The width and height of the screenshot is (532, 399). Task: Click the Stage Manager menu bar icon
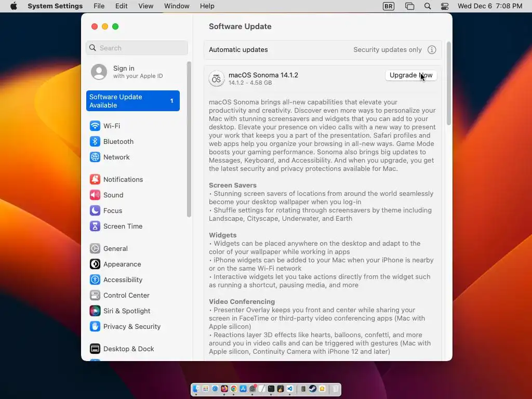pos(409,6)
